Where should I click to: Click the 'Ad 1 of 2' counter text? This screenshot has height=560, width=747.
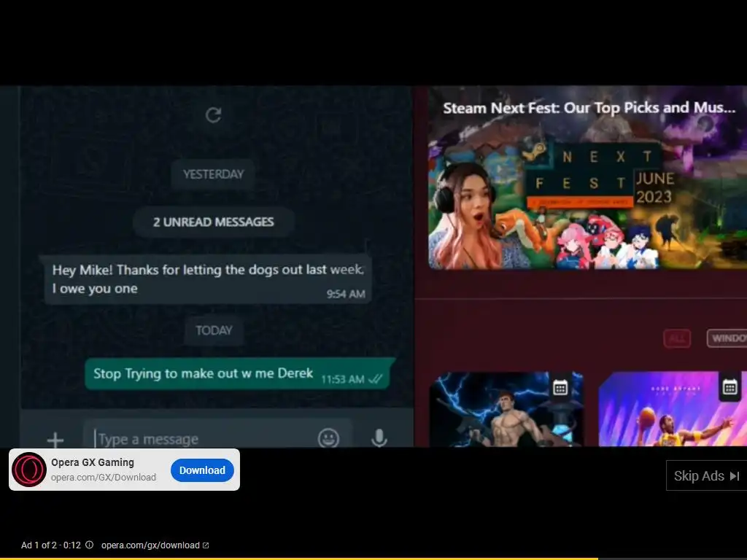tap(39, 545)
